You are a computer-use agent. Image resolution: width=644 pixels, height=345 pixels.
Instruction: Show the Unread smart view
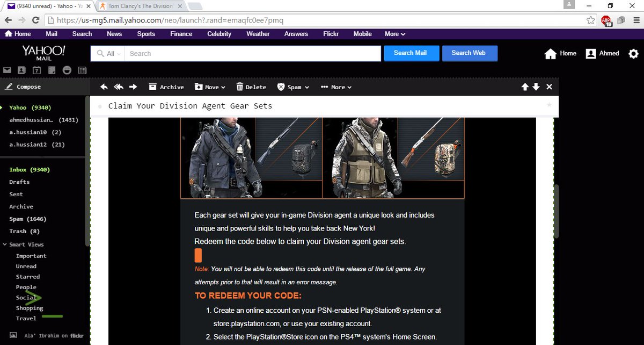pyautogui.click(x=26, y=267)
